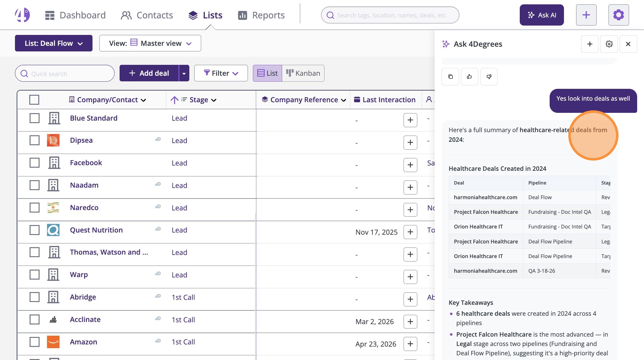Click the copy response icon
Viewport: 644px width, 360px height.
point(450,77)
